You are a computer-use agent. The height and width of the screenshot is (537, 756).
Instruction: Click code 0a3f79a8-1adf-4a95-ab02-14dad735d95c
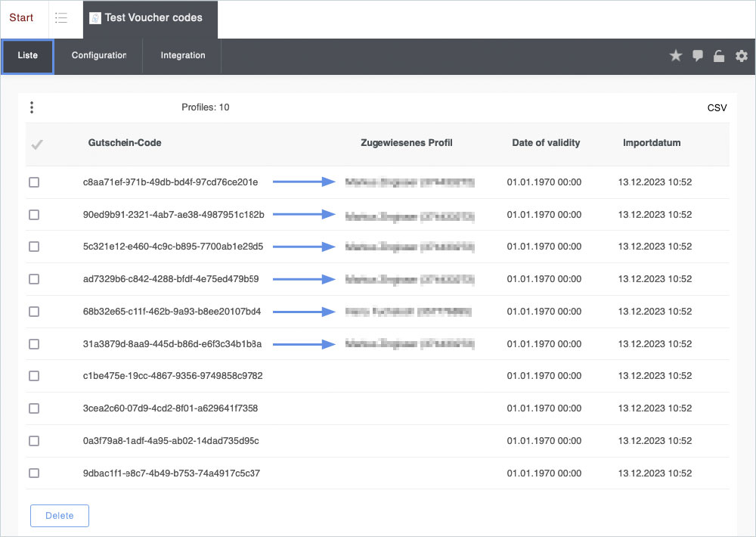(171, 440)
